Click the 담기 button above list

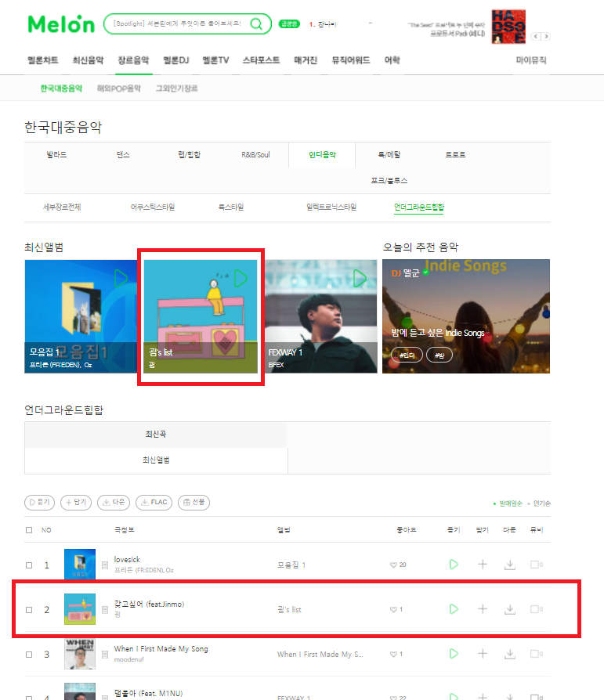point(76,502)
